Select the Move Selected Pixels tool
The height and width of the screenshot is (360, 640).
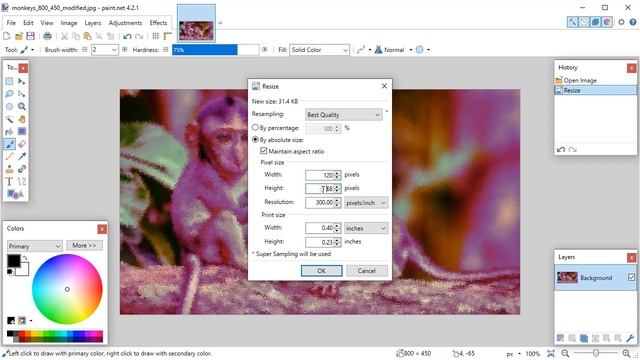click(x=22, y=81)
